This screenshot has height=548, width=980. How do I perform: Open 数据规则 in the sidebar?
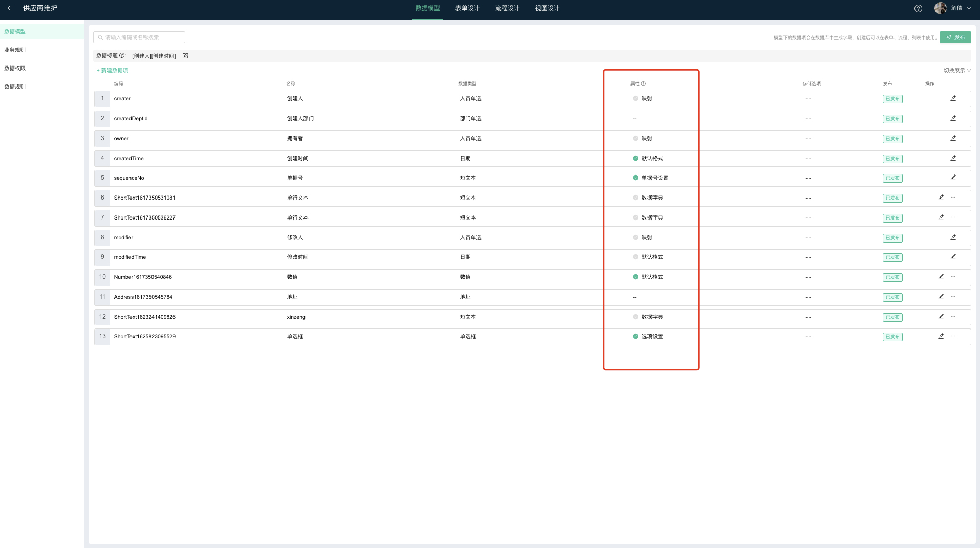42,86
